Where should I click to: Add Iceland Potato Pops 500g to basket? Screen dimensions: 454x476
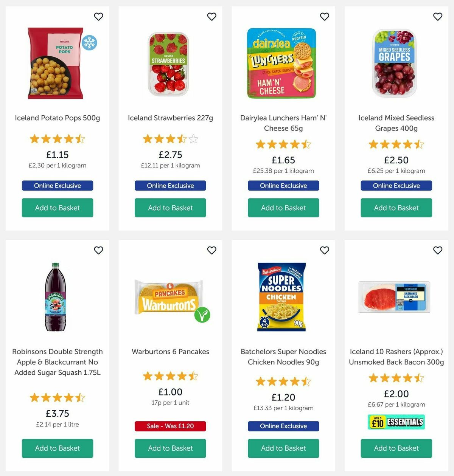57,208
